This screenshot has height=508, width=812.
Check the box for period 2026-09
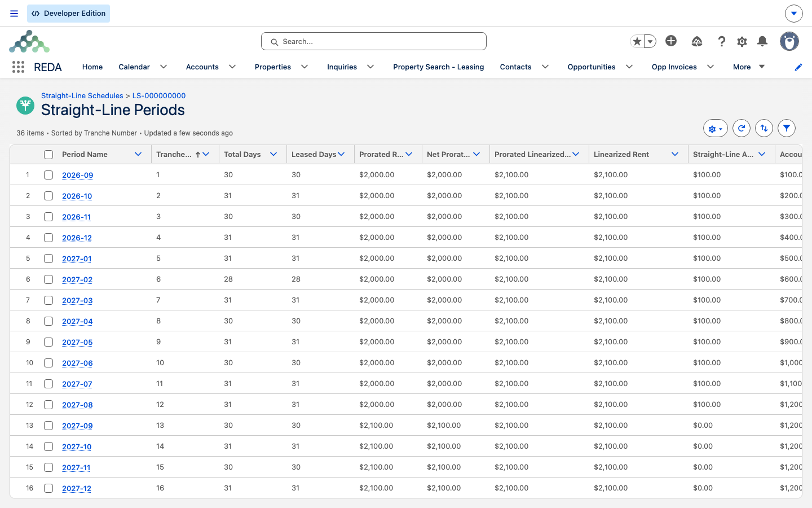click(x=48, y=175)
